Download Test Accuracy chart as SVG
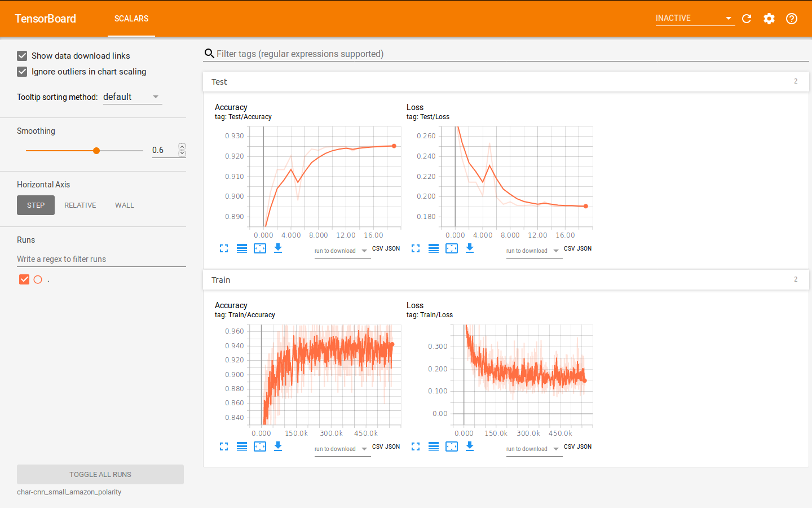The height and width of the screenshot is (508, 812). [x=278, y=248]
